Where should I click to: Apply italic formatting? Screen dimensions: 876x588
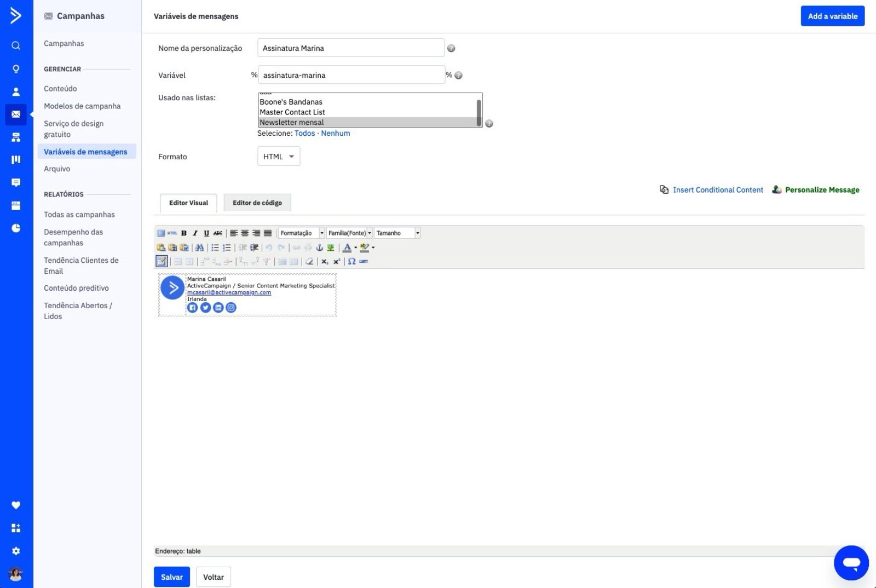coord(195,233)
